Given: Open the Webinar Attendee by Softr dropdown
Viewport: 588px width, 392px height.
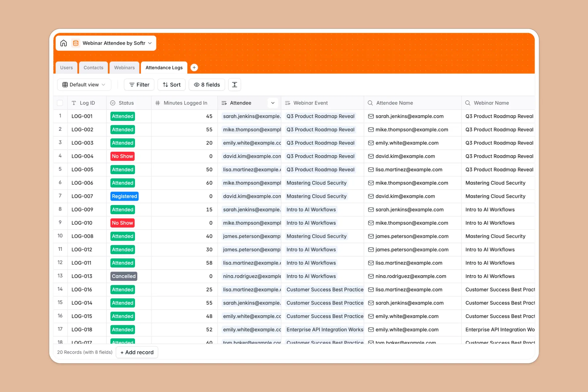Looking at the screenshot, I should pos(150,43).
